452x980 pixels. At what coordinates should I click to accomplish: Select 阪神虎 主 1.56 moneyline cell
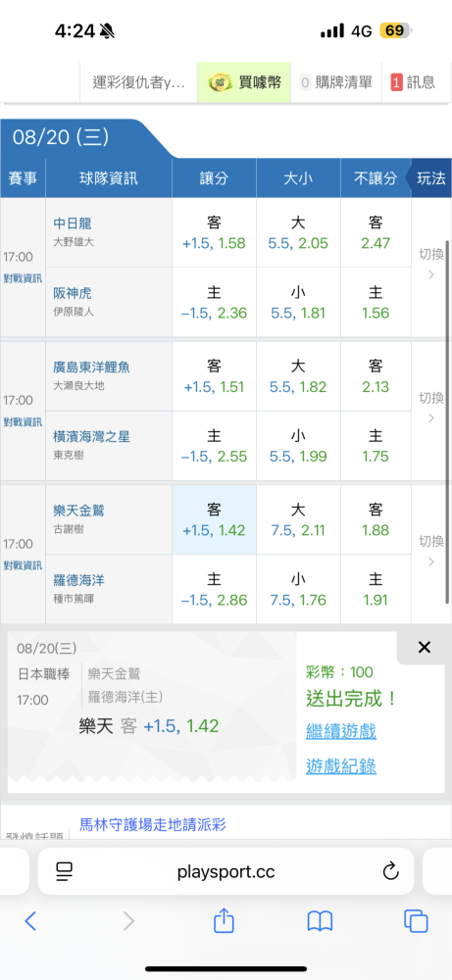[x=376, y=302]
